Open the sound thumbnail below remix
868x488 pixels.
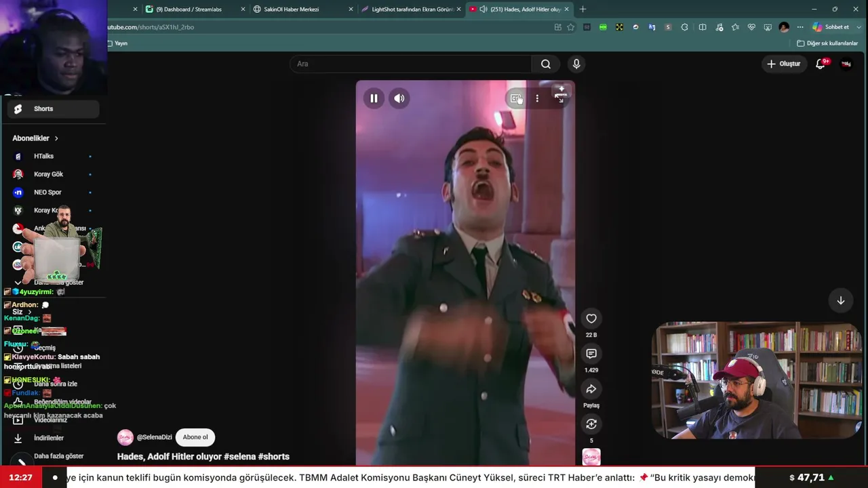[x=591, y=457]
